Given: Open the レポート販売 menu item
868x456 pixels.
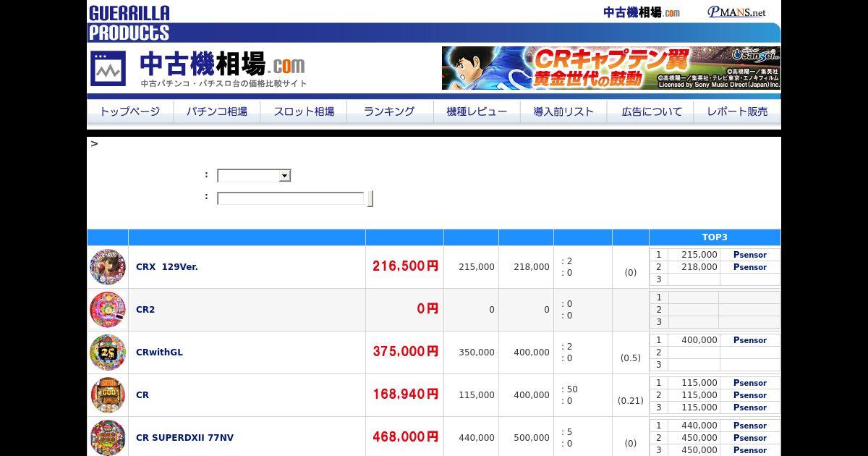Looking at the screenshot, I should click(x=737, y=111).
